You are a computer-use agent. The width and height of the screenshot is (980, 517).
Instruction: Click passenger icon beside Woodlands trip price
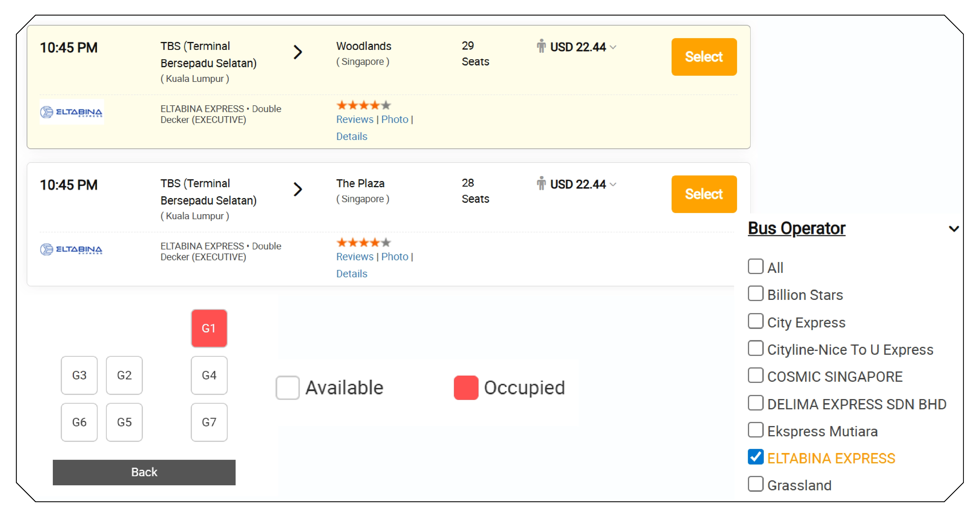point(541,46)
